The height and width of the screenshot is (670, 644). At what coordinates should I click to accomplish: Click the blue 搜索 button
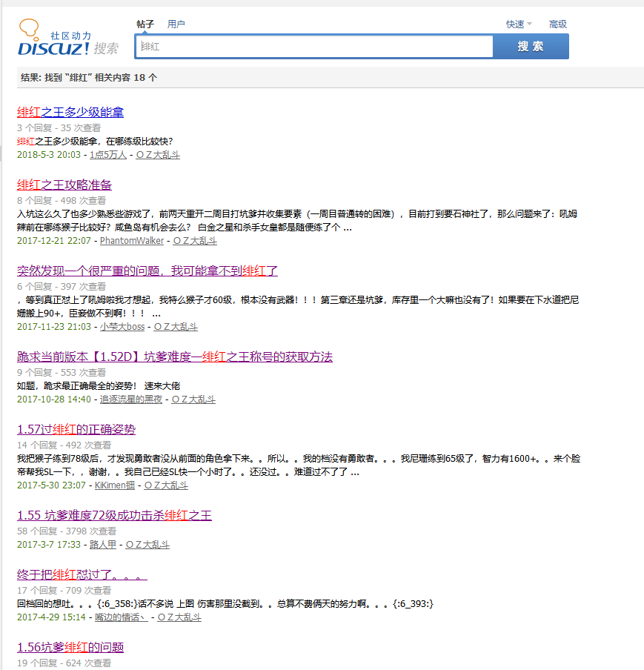[x=531, y=47]
